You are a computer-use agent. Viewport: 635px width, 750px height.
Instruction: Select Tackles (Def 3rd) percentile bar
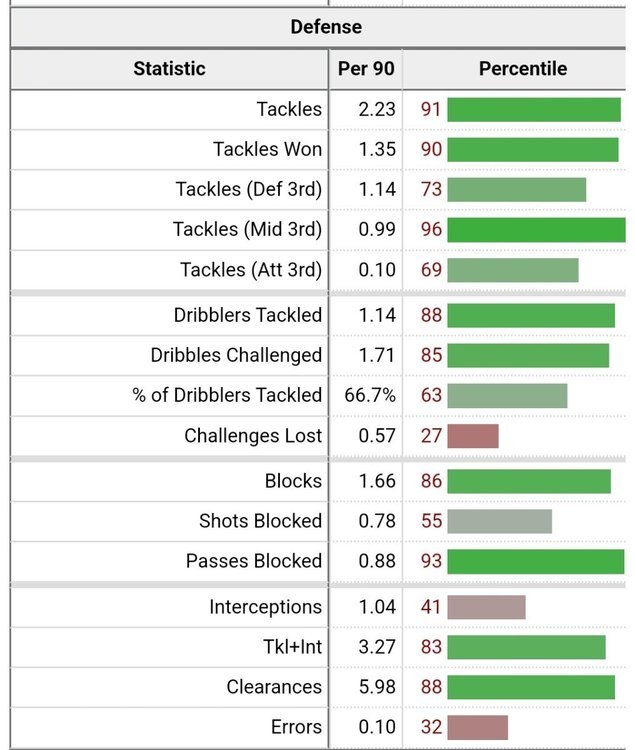tap(517, 190)
